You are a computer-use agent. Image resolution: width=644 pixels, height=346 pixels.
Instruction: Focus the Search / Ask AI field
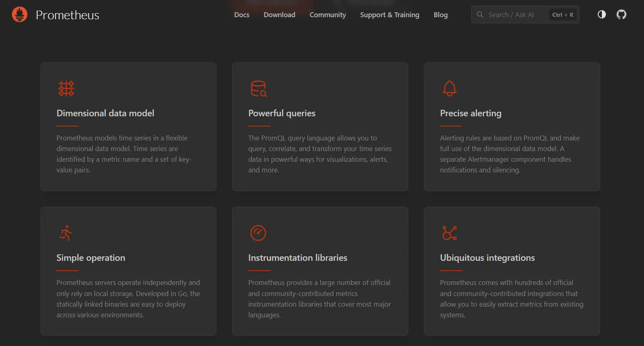coord(525,15)
